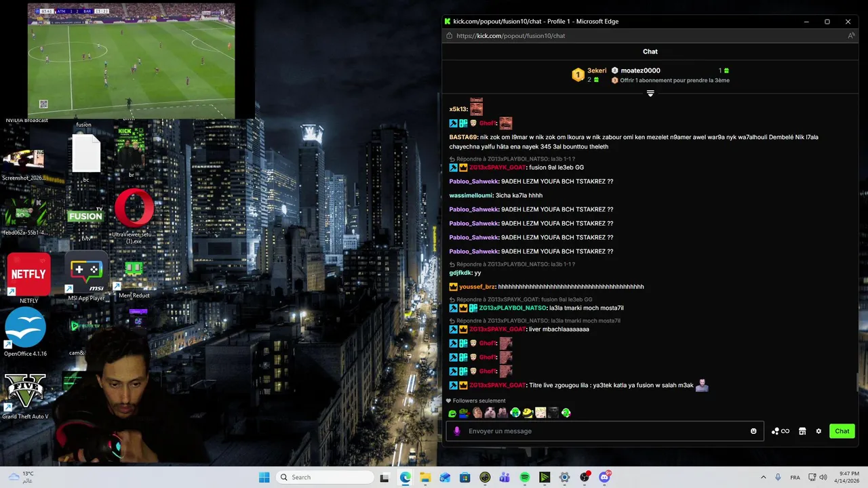
Task: Collapse the gift leaderboard with the chevron
Action: click(650, 94)
